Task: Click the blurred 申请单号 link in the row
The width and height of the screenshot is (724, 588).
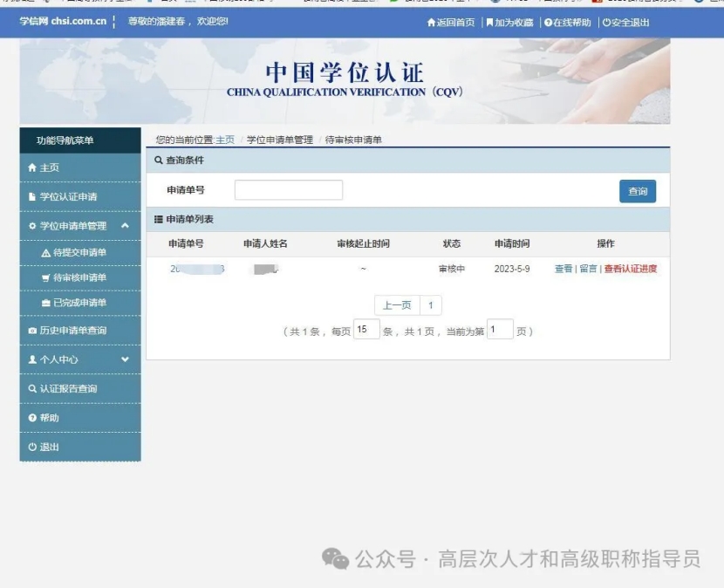Action: pyautogui.click(x=197, y=269)
